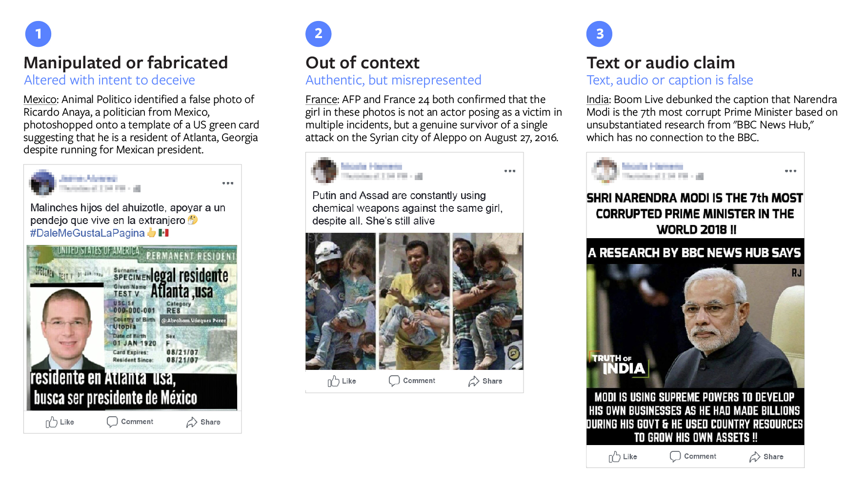The height and width of the screenshot is (488, 868).
Task: Share the chemical weapons post
Action: 485,381
